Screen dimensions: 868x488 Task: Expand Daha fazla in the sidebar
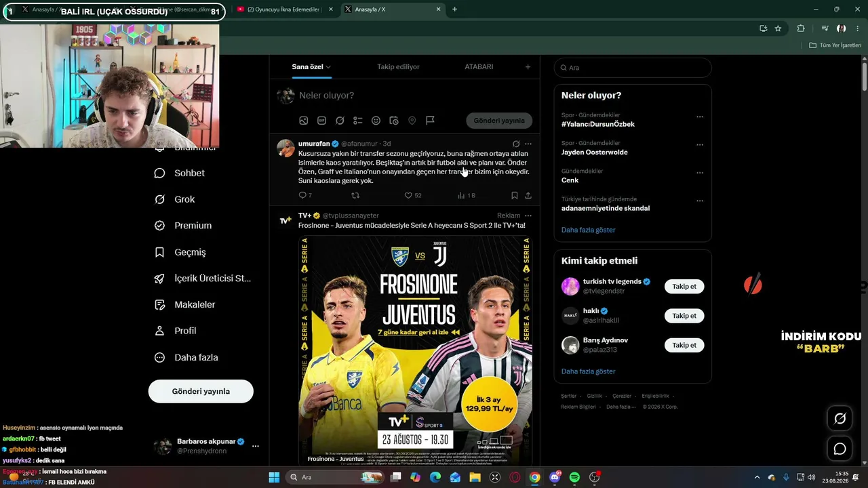pyautogui.click(x=186, y=357)
